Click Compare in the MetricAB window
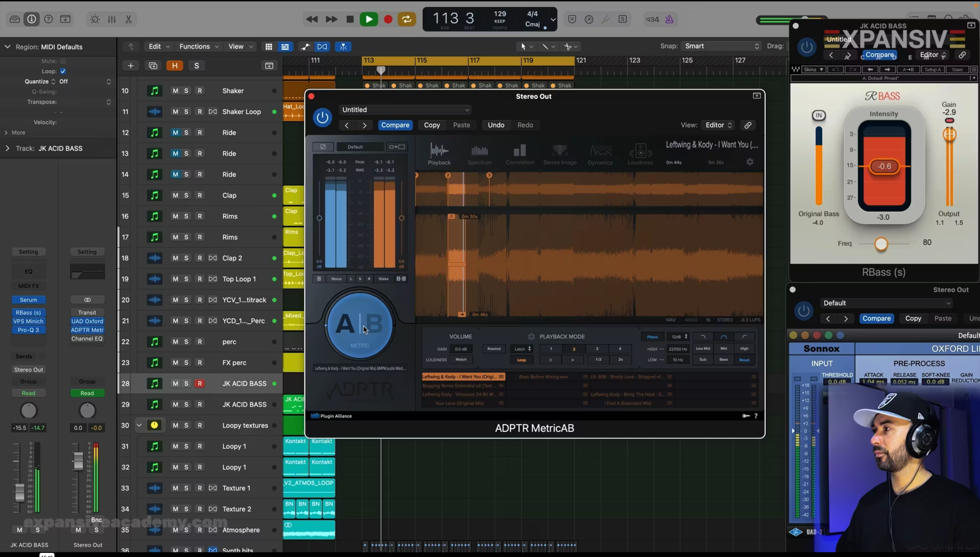This screenshot has height=557, width=980. pyautogui.click(x=395, y=125)
